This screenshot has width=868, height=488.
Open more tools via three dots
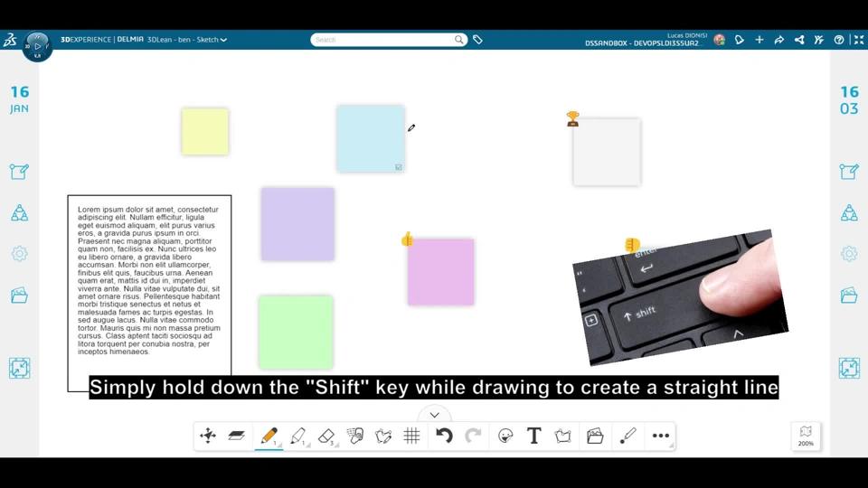coord(661,436)
